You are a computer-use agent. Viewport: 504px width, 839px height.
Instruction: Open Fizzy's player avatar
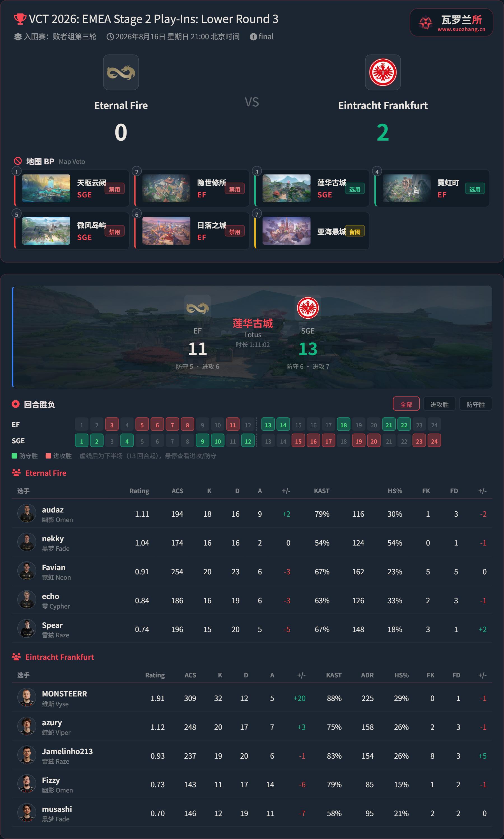pos(27,784)
